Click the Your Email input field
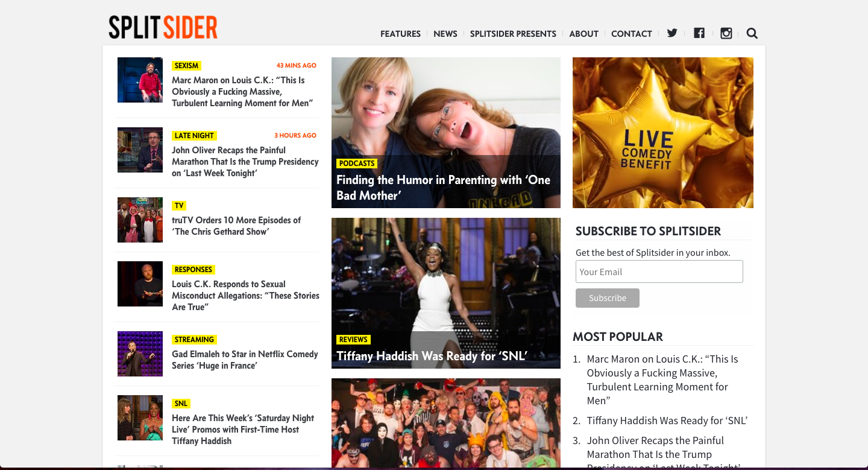 (x=659, y=272)
